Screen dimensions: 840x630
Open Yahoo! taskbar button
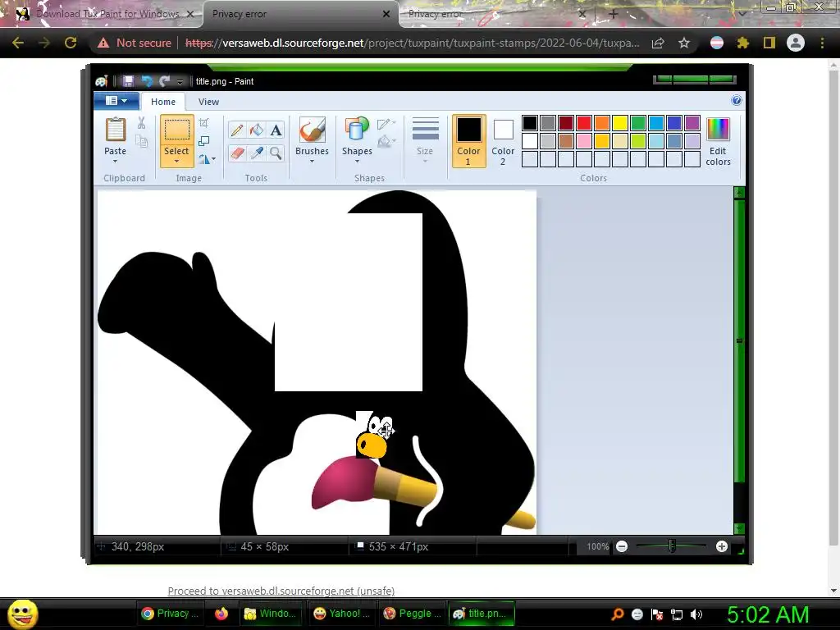click(342, 614)
